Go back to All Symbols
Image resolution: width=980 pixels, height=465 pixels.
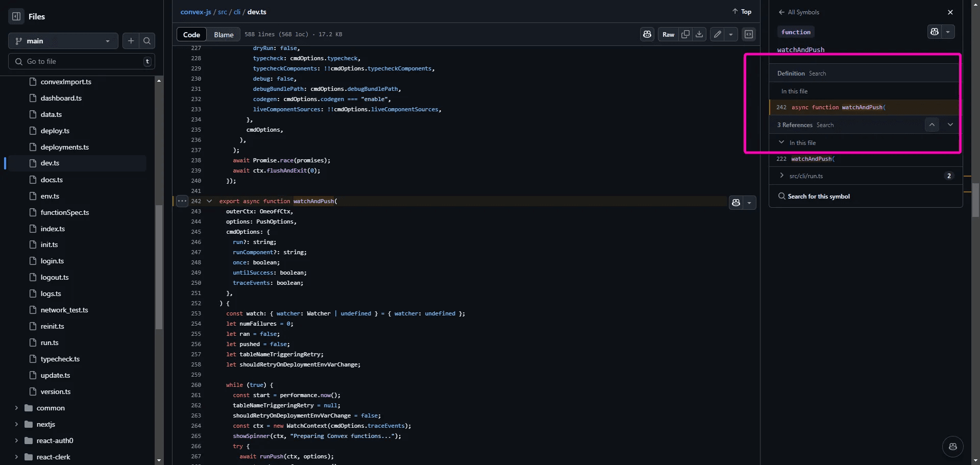799,12
